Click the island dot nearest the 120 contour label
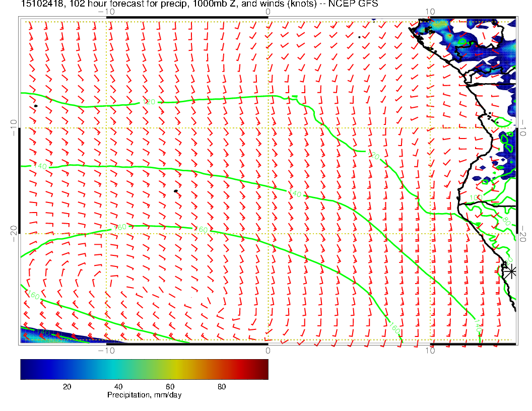Viewport: 532px width, 411px height. (36, 106)
